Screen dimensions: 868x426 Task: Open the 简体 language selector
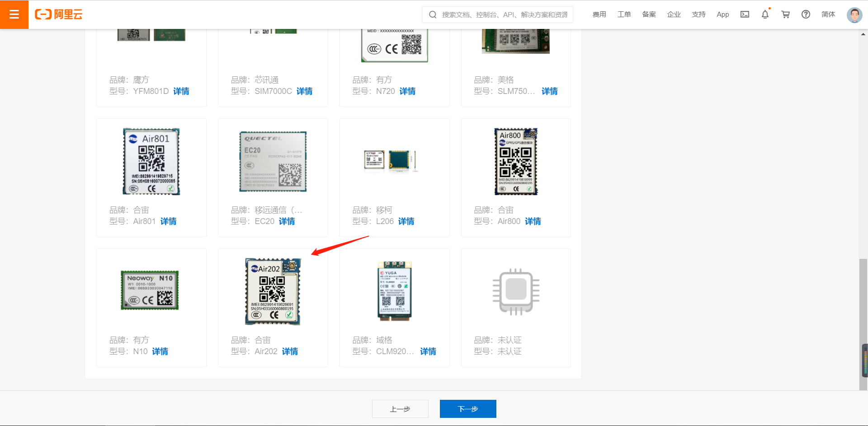pos(828,14)
